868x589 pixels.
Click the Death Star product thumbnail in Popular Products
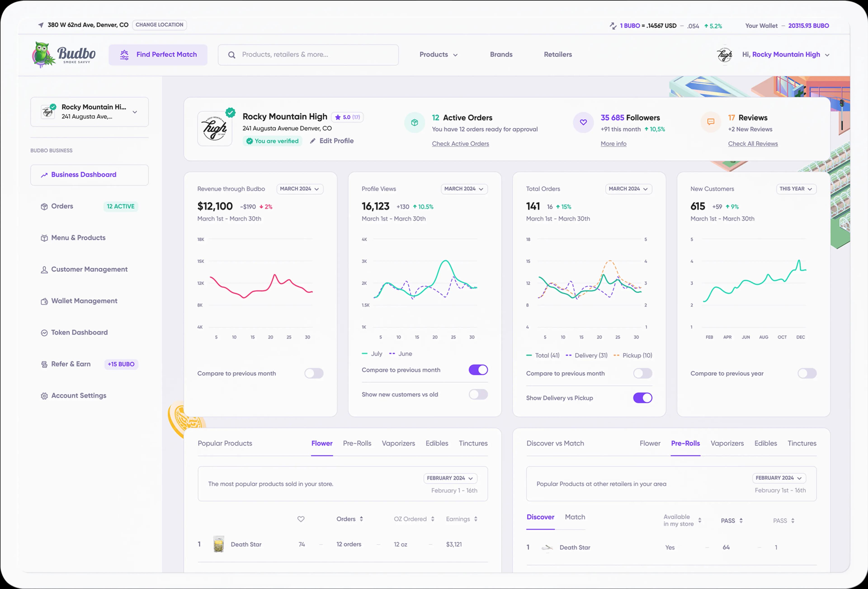click(219, 544)
